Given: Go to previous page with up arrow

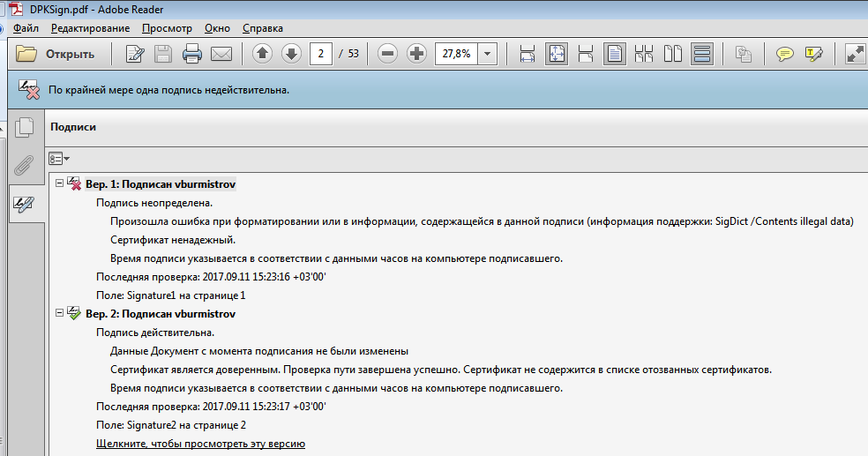Looking at the screenshot, I should tap(262, 54).
